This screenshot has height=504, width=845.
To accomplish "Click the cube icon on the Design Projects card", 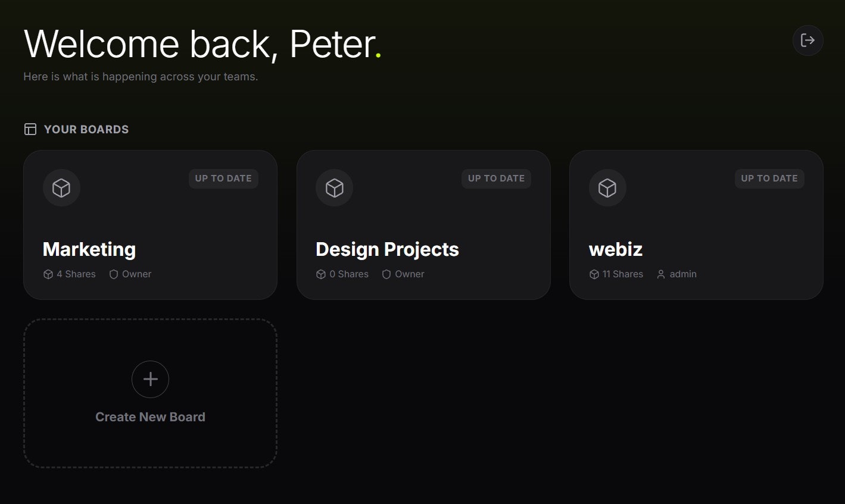I will tap(334, 187).
